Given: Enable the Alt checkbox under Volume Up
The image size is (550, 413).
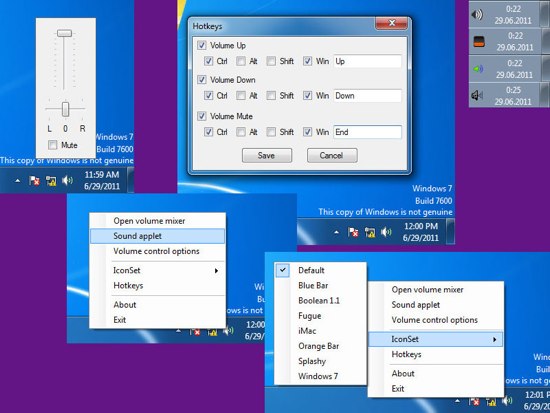Looking at the screenshot, I should point(241,61).
